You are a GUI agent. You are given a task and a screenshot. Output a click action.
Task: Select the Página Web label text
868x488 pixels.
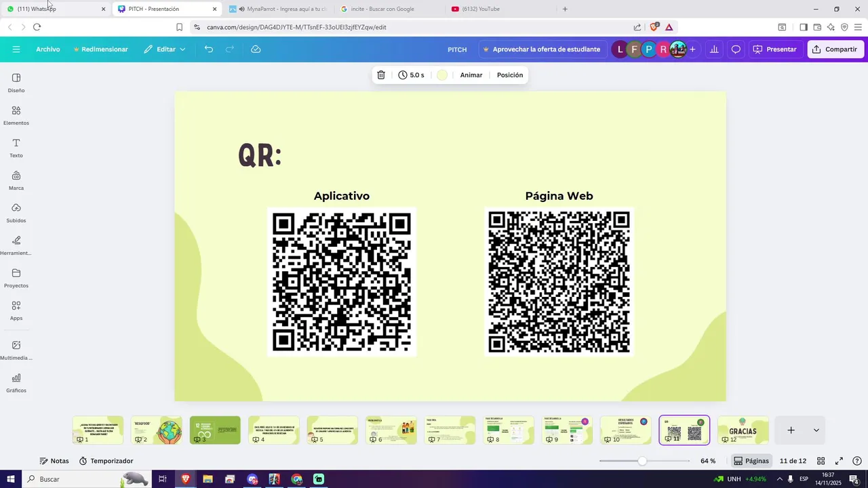tap(559, 196)
